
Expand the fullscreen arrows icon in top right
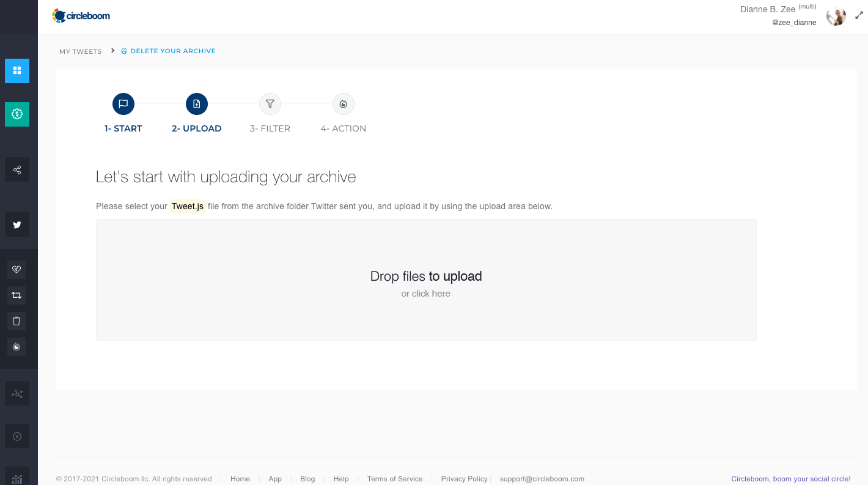click(858, 15)
